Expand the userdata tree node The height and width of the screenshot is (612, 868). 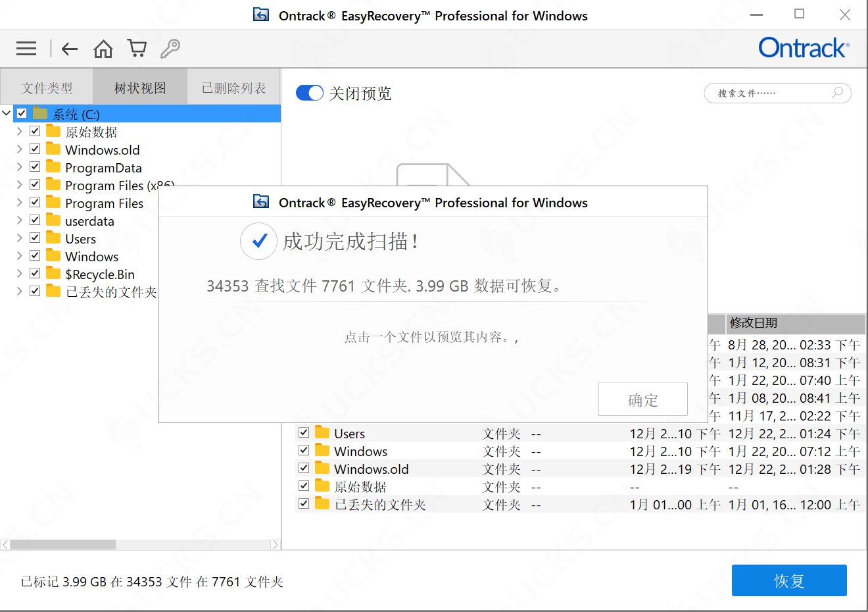(x=20, y=220)
